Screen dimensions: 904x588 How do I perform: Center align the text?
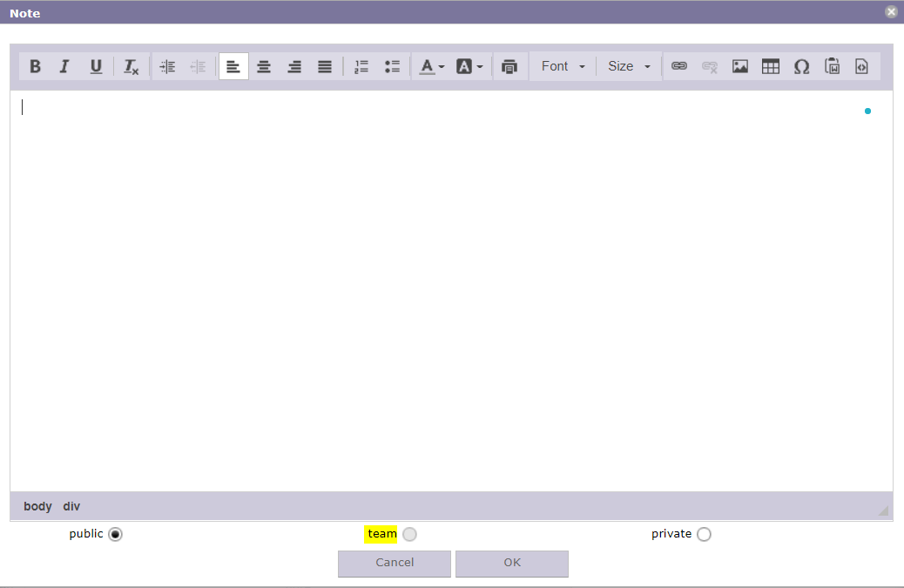pyautogui.click(x=264, y=66)
